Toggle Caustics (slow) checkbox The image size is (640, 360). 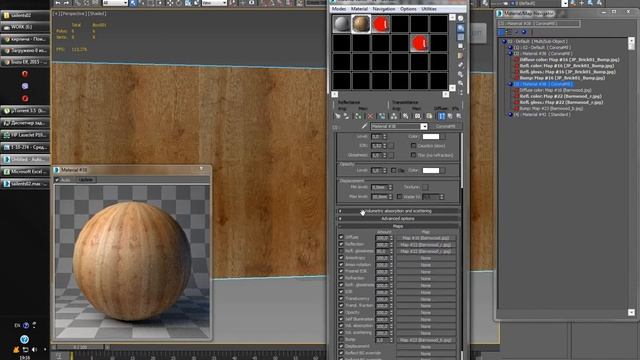413,145
